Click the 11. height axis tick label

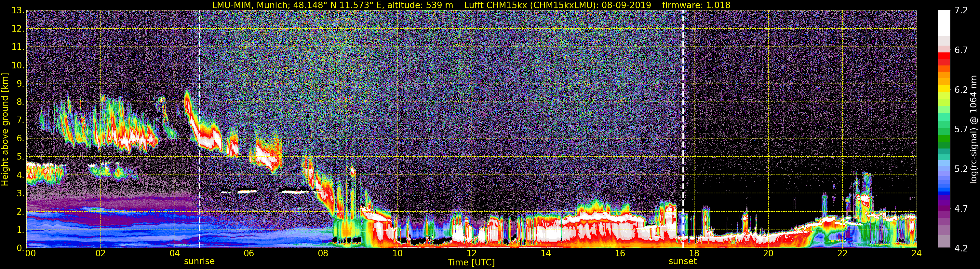18,47
